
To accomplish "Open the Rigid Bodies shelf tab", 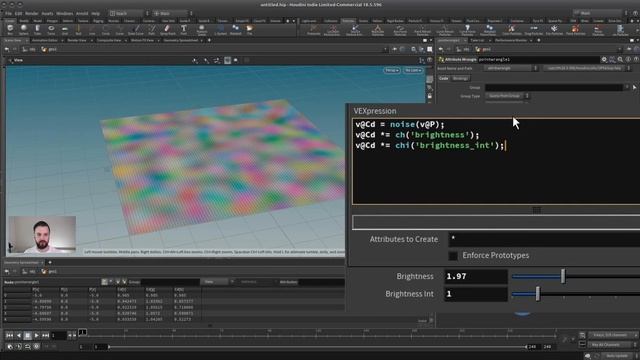I will [x=395, y=21].
